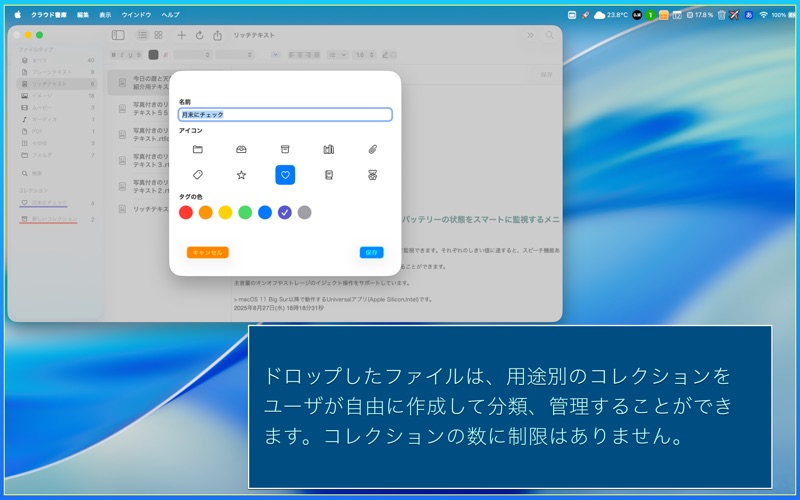800x500 pixels.
Task: Expand the toolbar overflow double-chevron
Action: [531, 35]
